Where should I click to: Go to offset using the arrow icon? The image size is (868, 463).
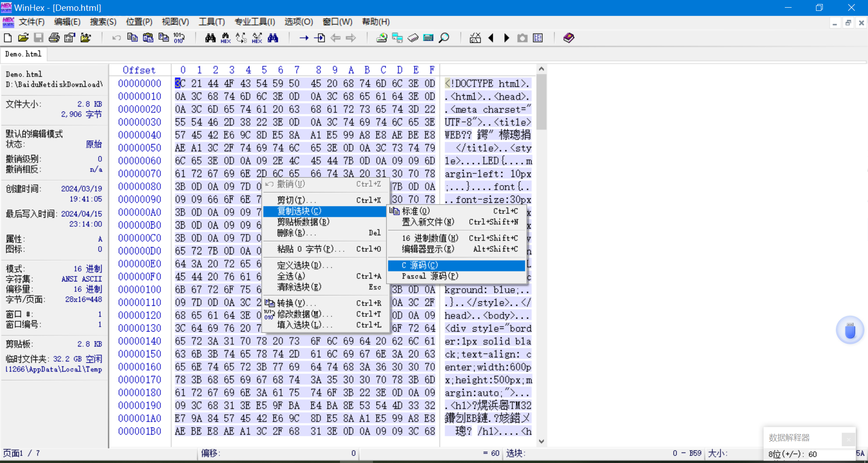(304, 38)
